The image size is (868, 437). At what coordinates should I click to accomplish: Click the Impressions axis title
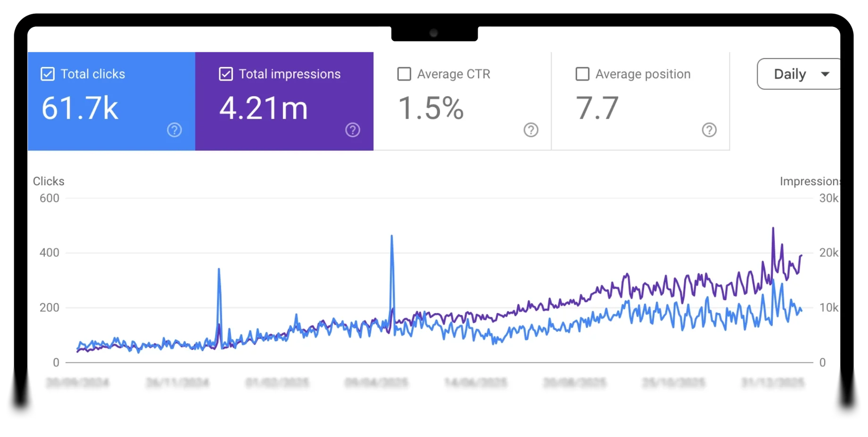pyautogui.click(x=809, y=181)
